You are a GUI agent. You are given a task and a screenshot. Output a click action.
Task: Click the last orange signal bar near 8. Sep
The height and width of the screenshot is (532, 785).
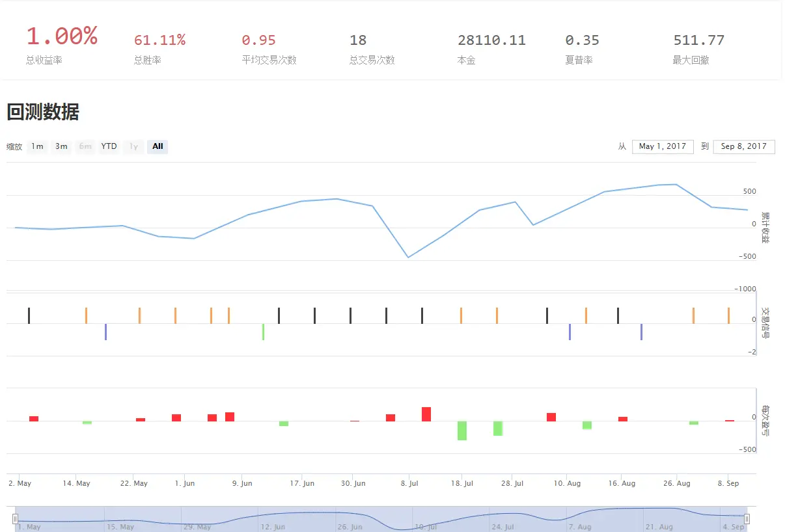tap(729, 315)
